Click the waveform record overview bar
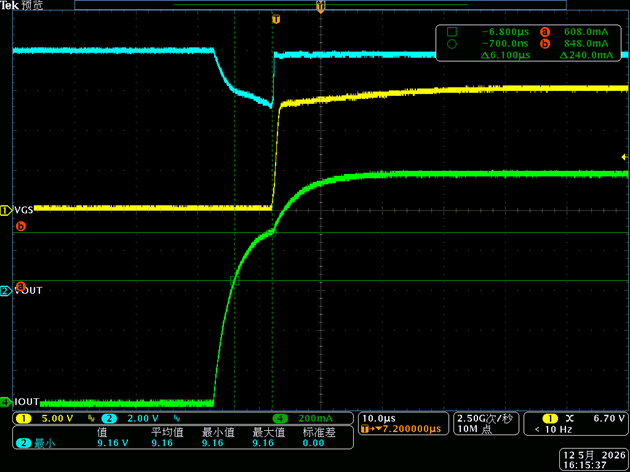Image resolution: width=630 pixels, height=472 pixels. point(320,5)
